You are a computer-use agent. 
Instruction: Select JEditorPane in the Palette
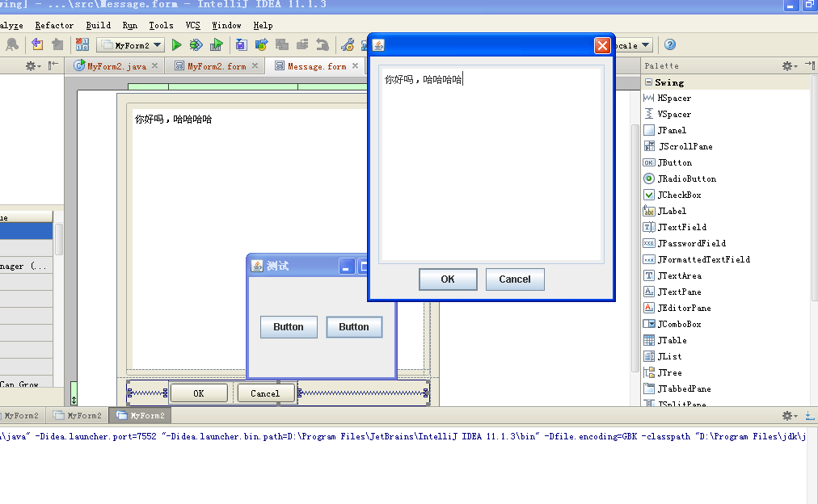677,308
